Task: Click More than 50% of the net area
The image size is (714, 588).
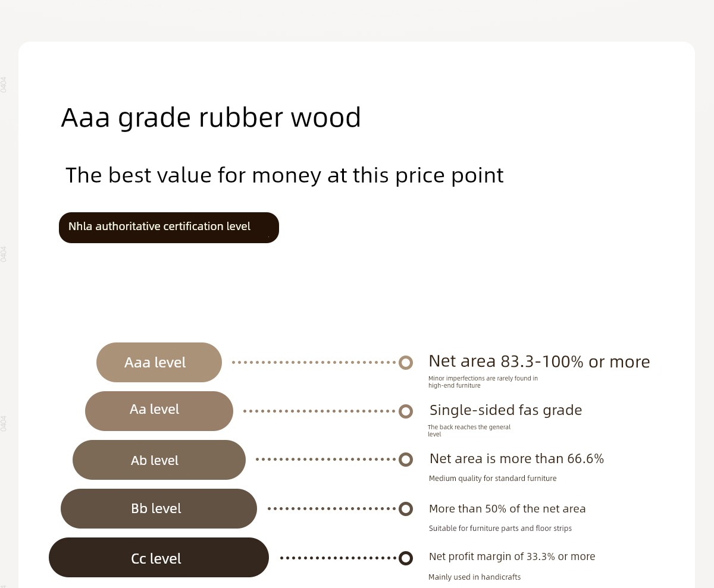Action: point(508,509)
